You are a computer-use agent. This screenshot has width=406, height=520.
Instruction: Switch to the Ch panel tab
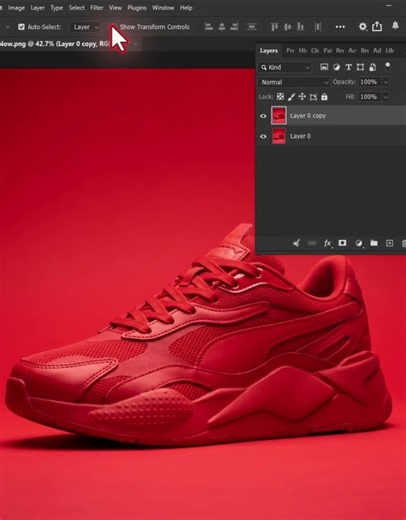pyautogui.click(x=315, y=51)
